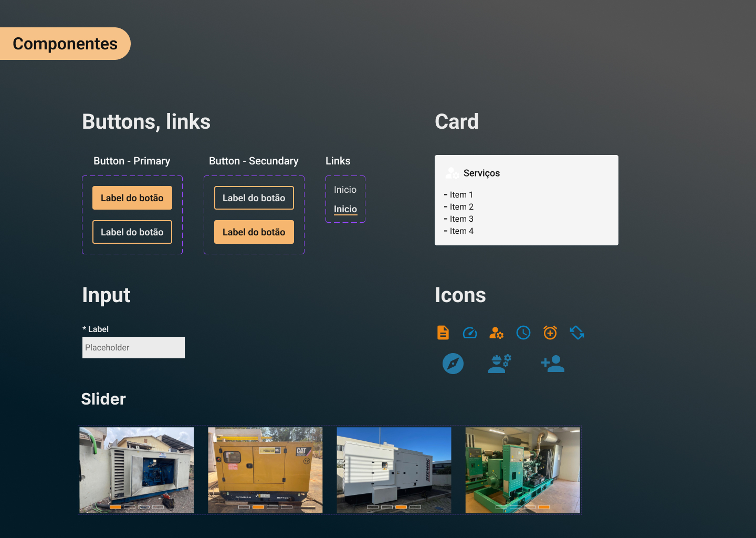Screen dimensions: 756x538
Task: Click the Links caption
Action: point(338,161)
